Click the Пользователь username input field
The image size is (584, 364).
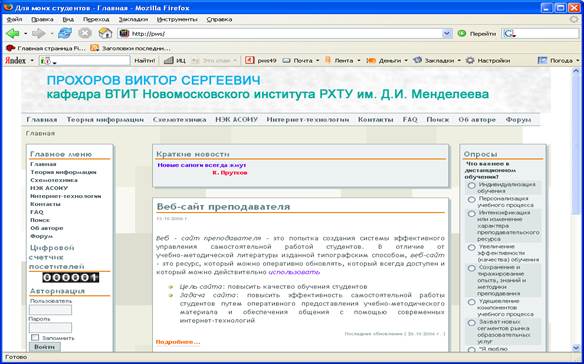pyautogui.click(x=50, y=310)
